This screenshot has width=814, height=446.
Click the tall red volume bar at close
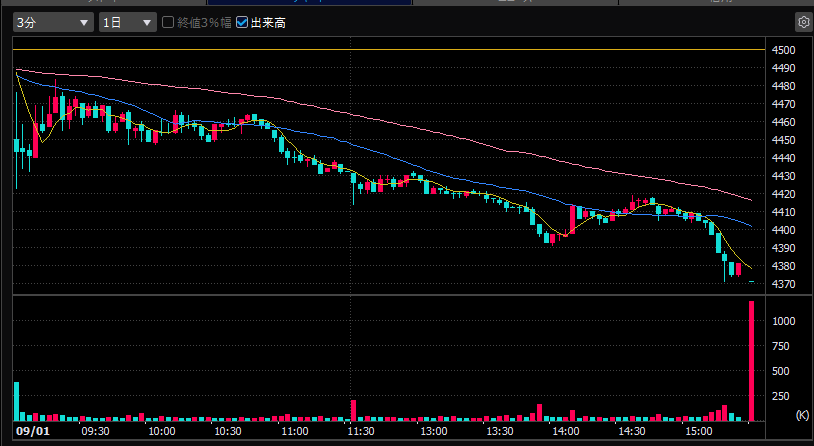(x=751, y=361)
